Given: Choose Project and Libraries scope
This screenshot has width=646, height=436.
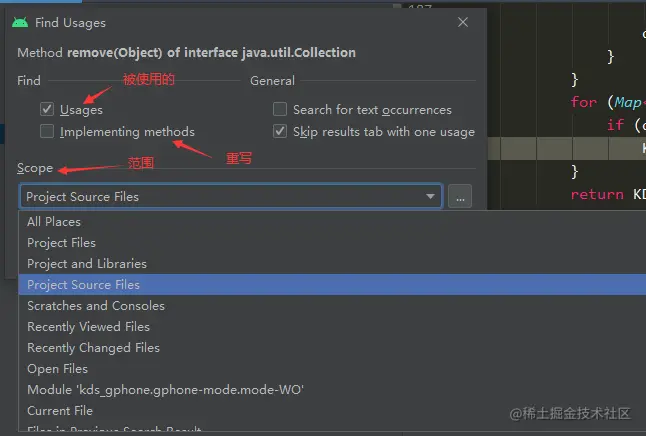Looking at the screenshot, I should click(x=332, y=264).
